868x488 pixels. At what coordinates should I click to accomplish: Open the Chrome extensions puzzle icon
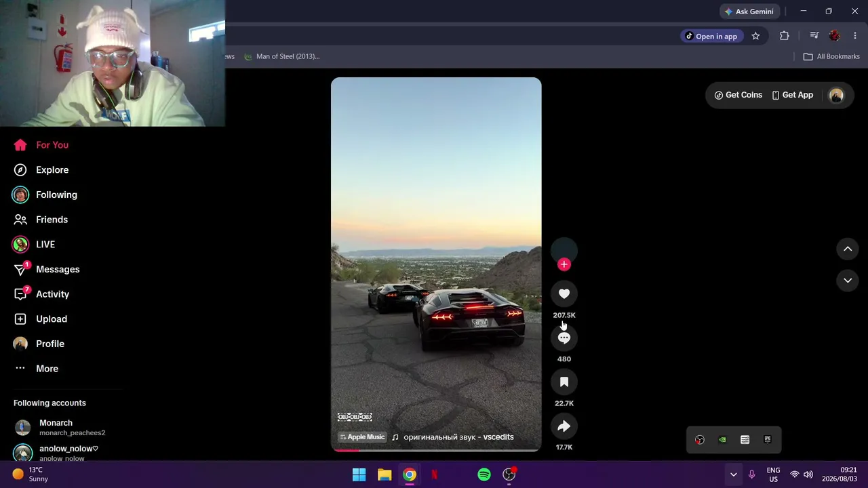pos(785,36)
